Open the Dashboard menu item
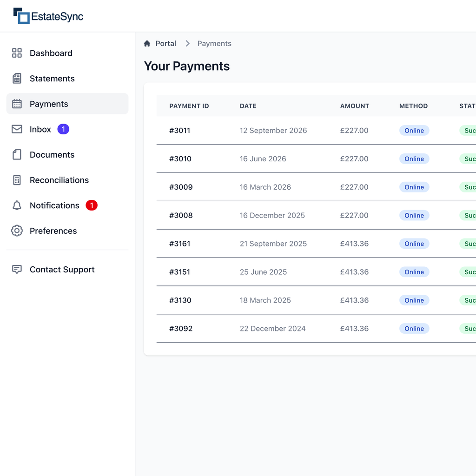 point(67,53)
